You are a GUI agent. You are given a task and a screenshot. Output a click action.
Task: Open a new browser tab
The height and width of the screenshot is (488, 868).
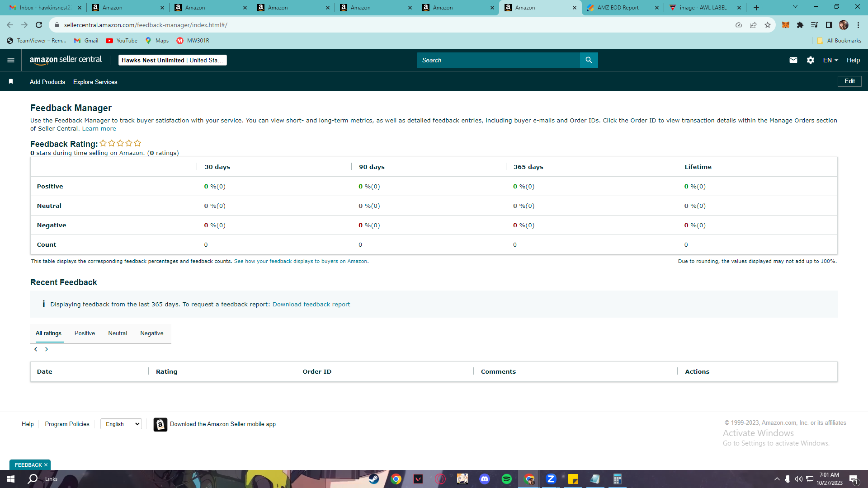pos(756,8)
